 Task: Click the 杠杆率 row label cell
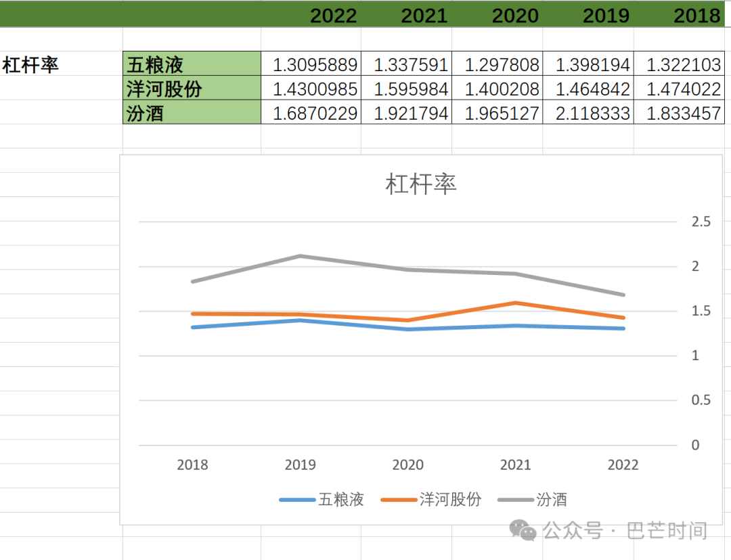(61, 64)
